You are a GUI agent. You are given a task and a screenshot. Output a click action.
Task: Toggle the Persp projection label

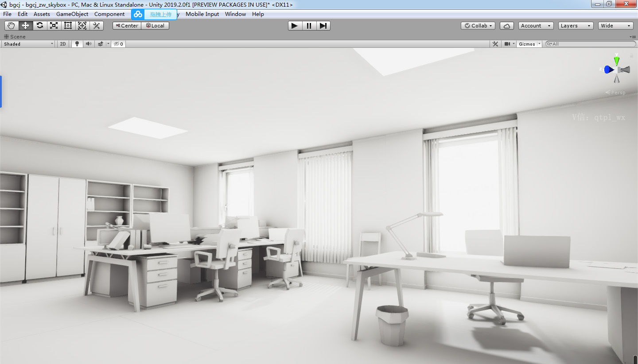615,93
